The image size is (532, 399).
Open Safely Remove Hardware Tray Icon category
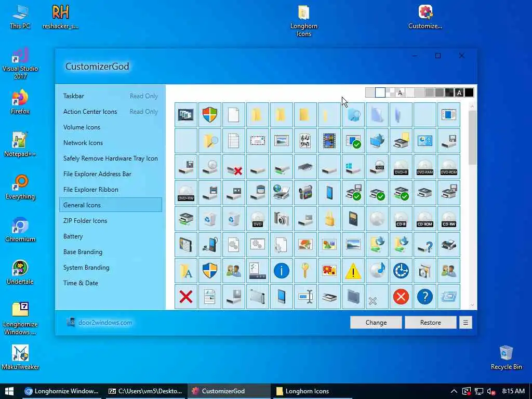coord(110,158)
